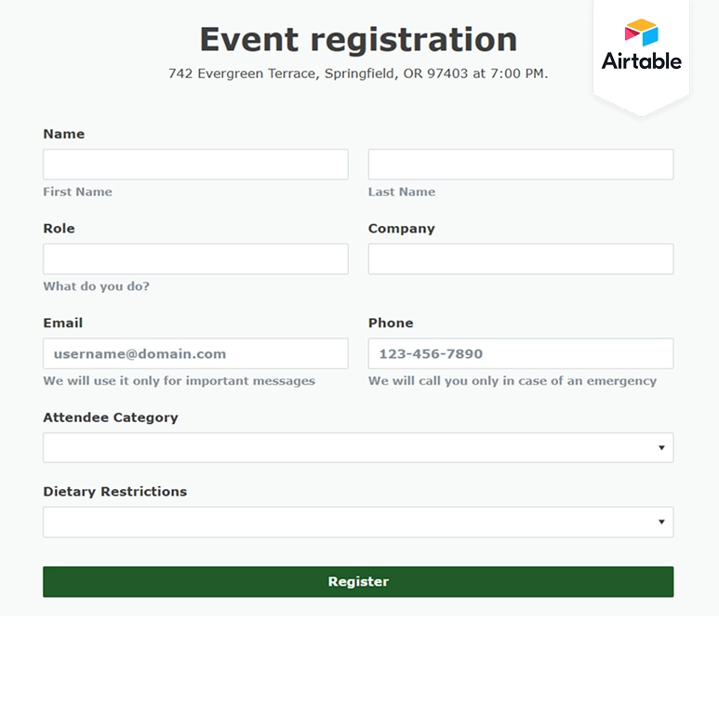719x728 pixels.
Task: Click into the Company text field
Action: click(x=520, y=259)
